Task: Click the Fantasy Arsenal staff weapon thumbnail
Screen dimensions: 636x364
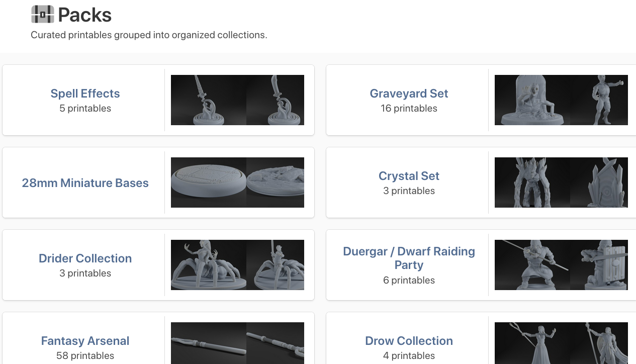Action: (237, 343)
